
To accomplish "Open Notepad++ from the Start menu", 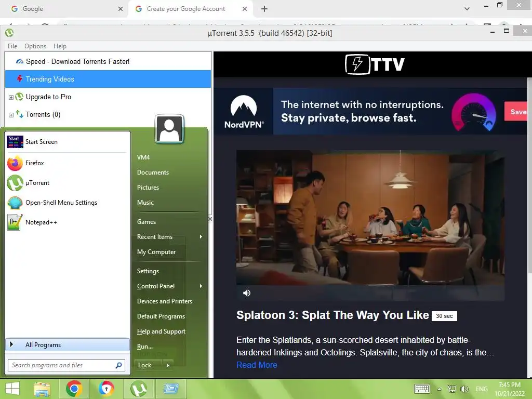I will coord(68,222).
